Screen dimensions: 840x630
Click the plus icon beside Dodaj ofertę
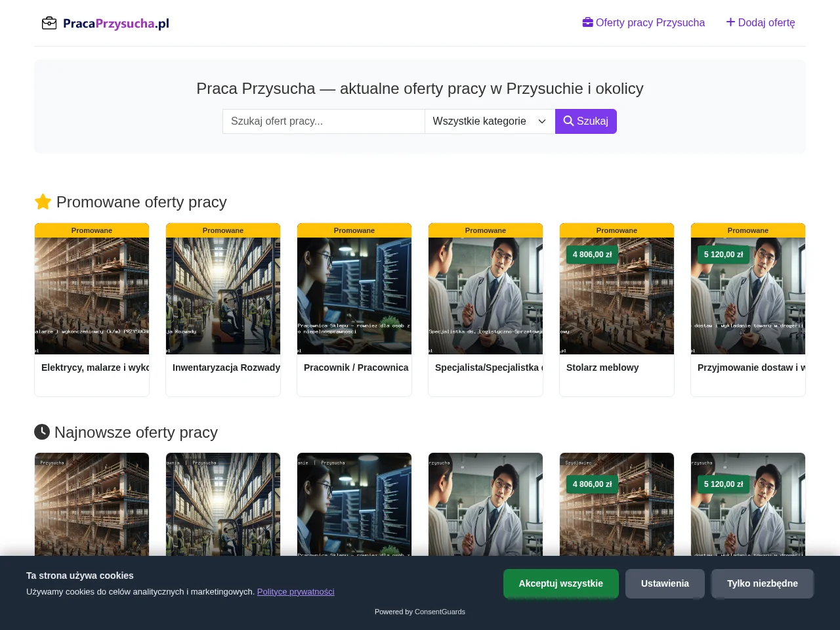click(x=730, y=22)
